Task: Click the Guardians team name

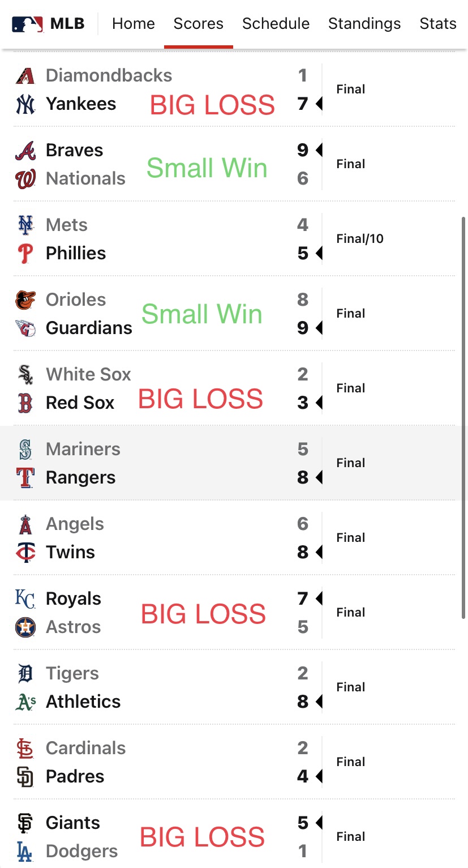Action: coord(89,328)
